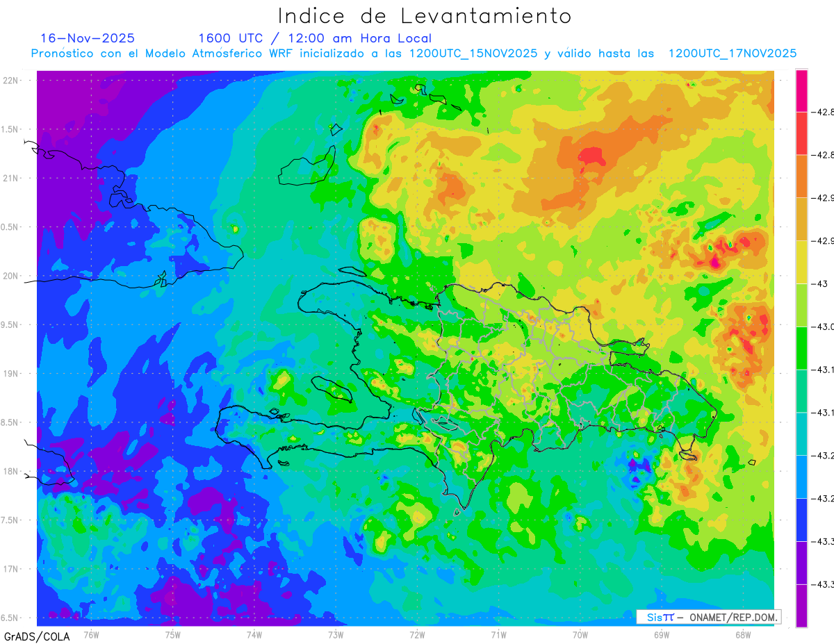This screenshot has width=834, height=644.
Task: Select the red segment of the color scale
Action: [x=801, y=133]
